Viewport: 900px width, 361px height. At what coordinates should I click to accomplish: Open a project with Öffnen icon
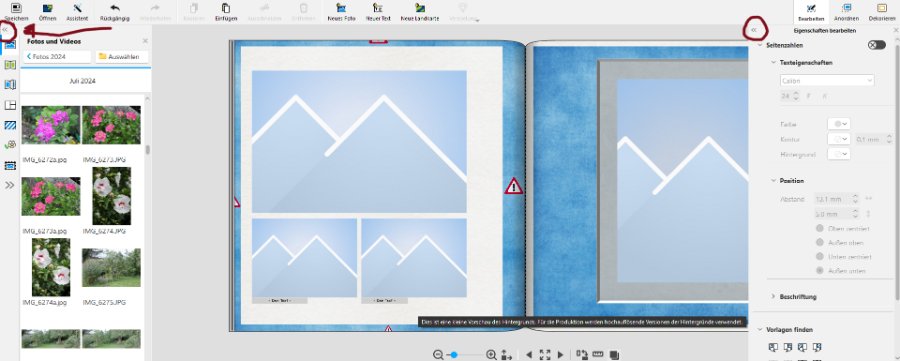48,8
